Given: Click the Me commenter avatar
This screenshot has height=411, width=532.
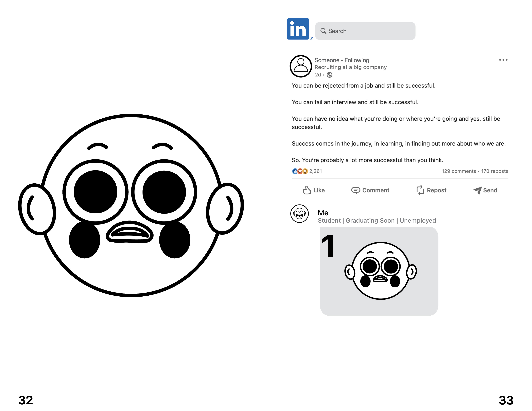Looking at the screenshot, I should pos(299,214).
